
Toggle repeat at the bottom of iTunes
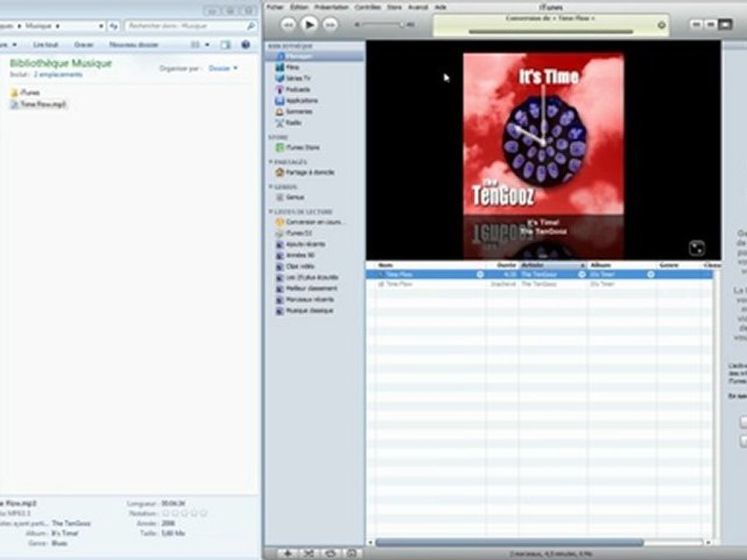tap(330, 553)
